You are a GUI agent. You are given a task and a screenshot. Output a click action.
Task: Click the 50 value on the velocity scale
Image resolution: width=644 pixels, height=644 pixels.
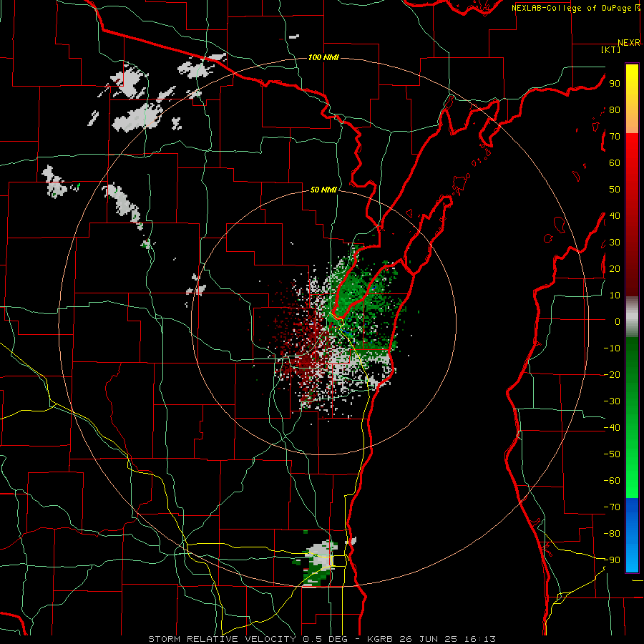(x=615, y=190)
